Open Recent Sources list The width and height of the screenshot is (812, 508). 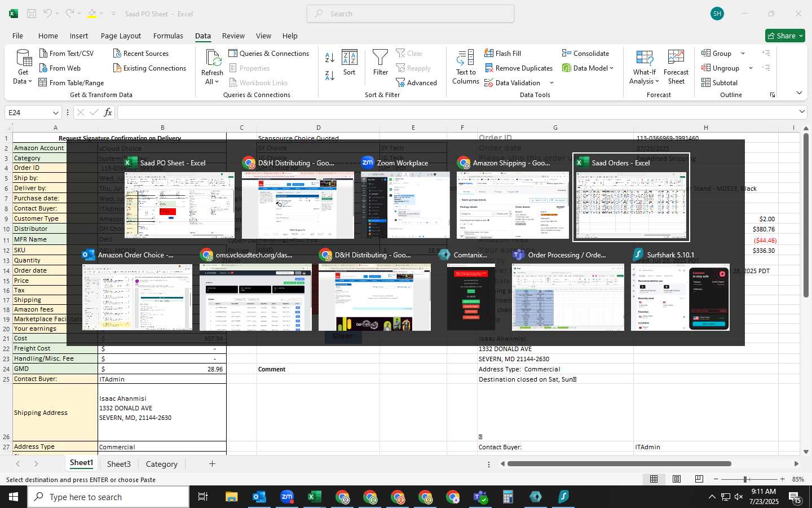coord(140,53)
